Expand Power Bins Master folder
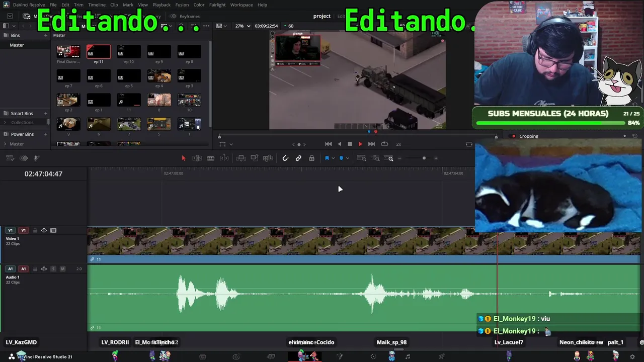The height and width of the screenshot is (362, 644). click(5, 144)
